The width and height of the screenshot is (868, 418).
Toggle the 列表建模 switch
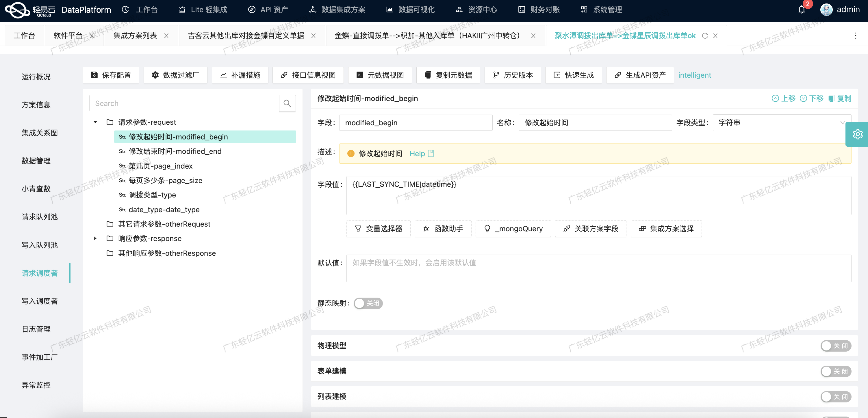(x=836, y=396)
